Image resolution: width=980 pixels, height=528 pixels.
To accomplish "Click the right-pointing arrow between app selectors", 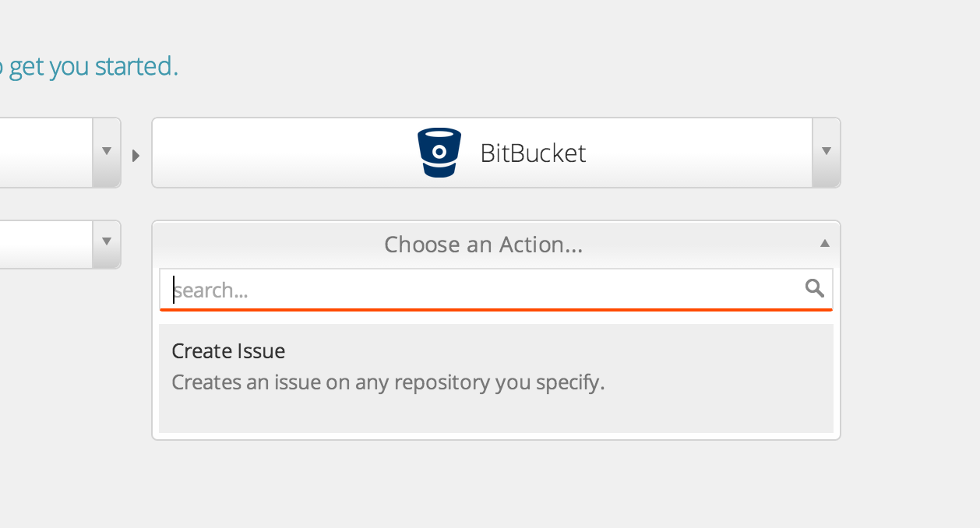I will click(x=136, y=156).
